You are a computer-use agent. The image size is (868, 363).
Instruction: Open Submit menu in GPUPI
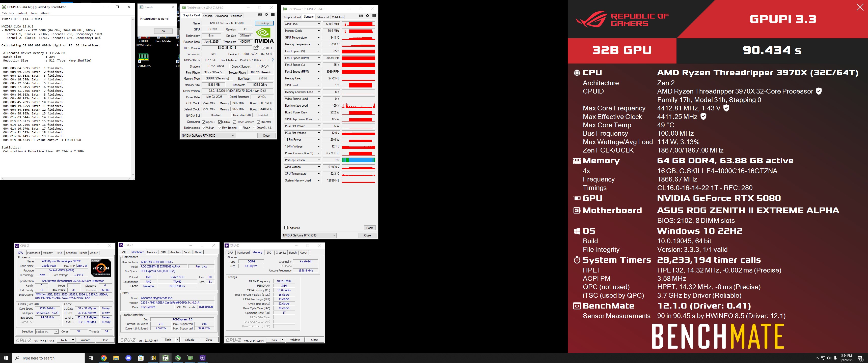click(22, 13)
